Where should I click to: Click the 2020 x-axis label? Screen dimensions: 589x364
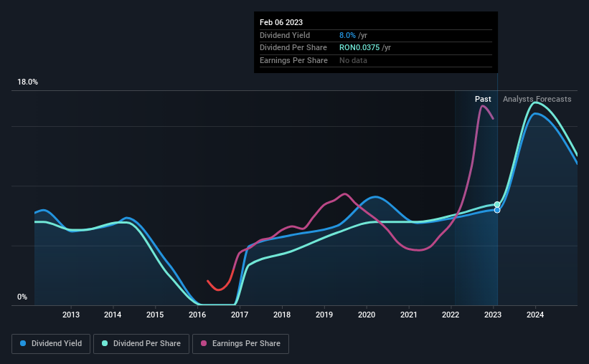pos(367,315)
